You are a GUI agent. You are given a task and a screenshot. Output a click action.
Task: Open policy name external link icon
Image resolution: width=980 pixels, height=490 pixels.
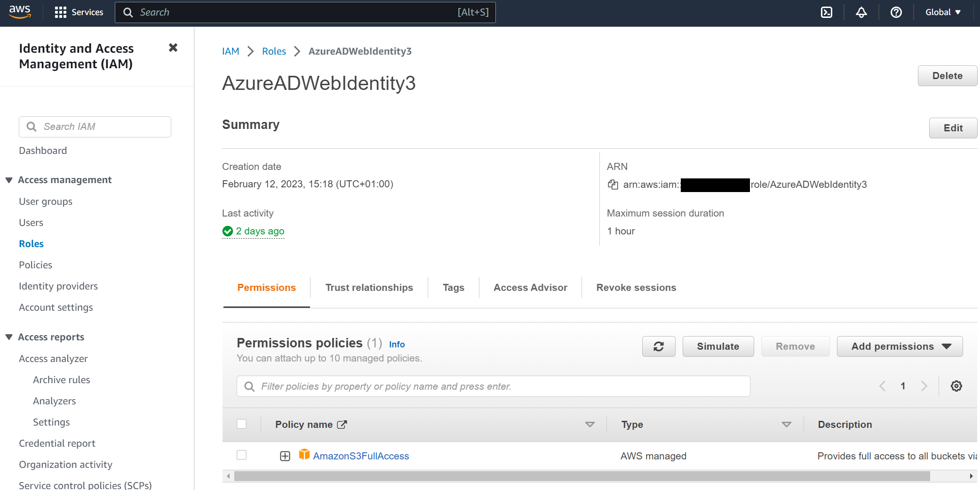(x=343, y=425)
